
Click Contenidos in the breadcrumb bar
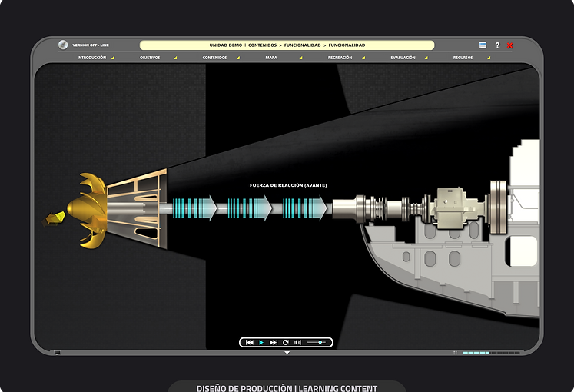tap(262, 45)
